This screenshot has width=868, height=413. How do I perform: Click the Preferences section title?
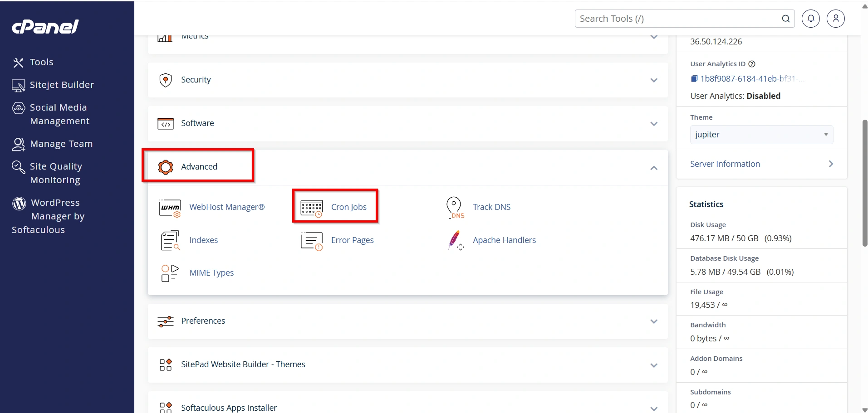(x=203, y=321)
